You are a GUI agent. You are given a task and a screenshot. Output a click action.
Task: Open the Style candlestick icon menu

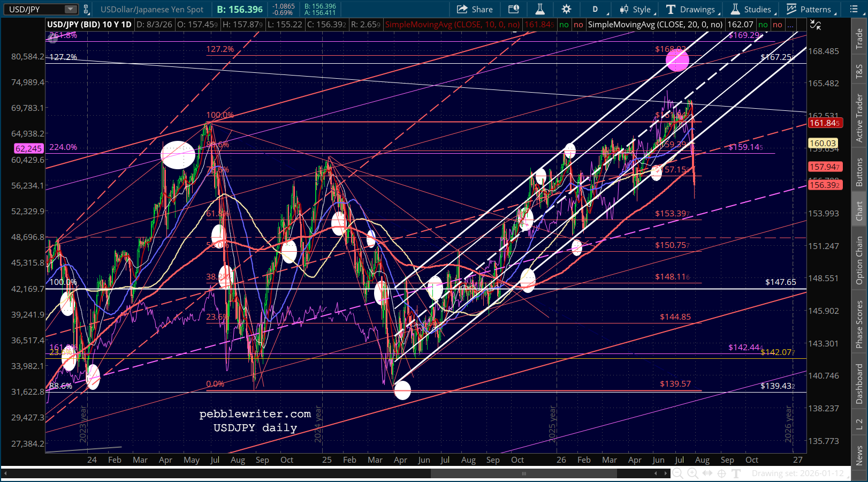coord(624,9)
